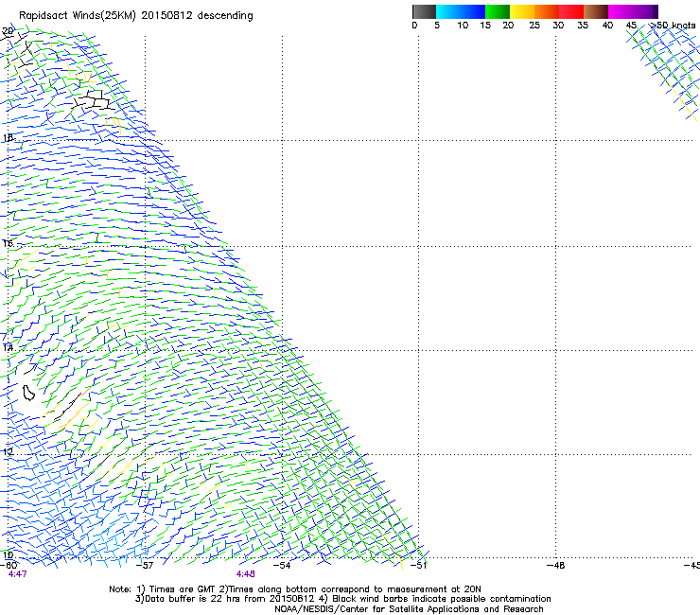The height and width of the screenshot is (615, 700).
Task: Click the latitude label '20'
Action: (8, 31)
